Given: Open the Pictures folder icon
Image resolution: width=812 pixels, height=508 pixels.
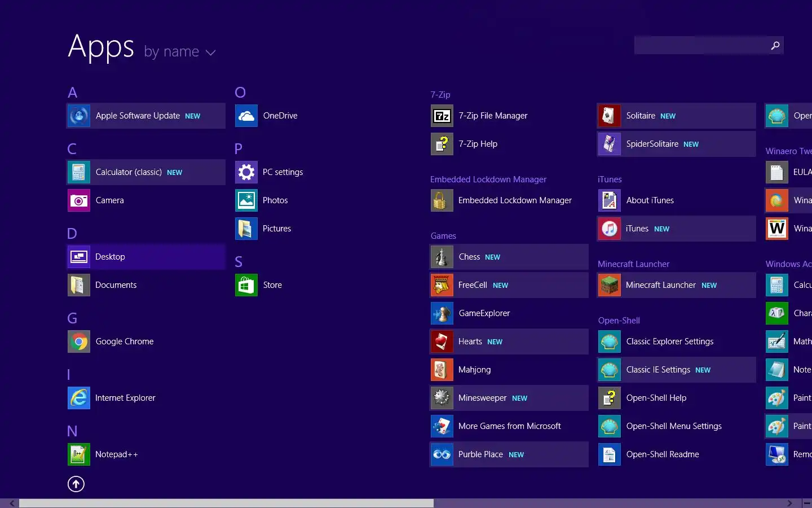Looking at the screenshot, I should pyautogui.click(x=246, y=229).
